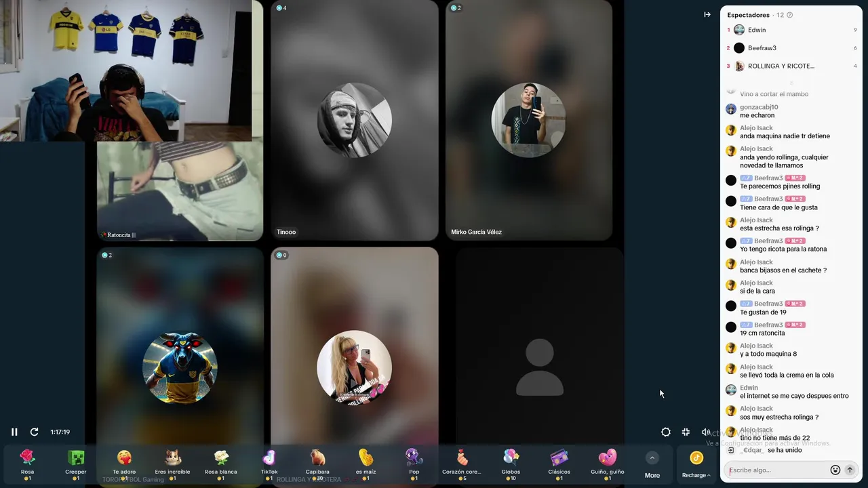The height and width of the screenshot is (488, 868).
Task: Click message 'Tiene cara de que le gusta'
Action: (x=778, y=207)
